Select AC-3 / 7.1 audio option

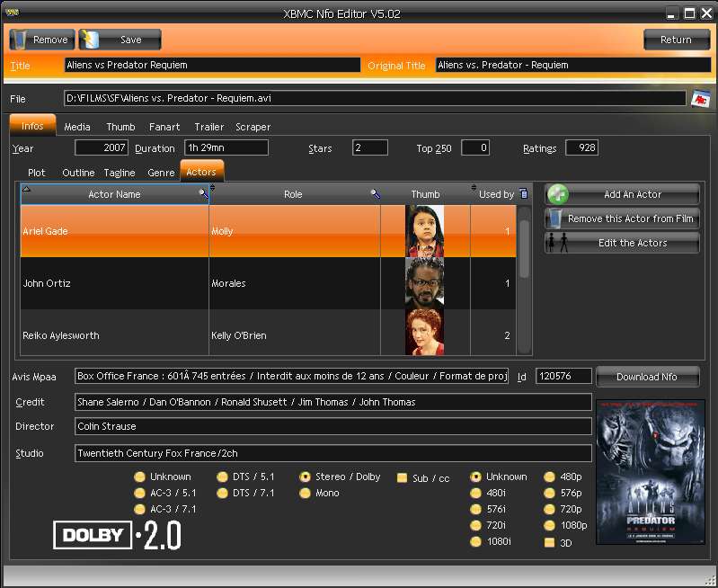pyautogui.click(x=139, y=509)
